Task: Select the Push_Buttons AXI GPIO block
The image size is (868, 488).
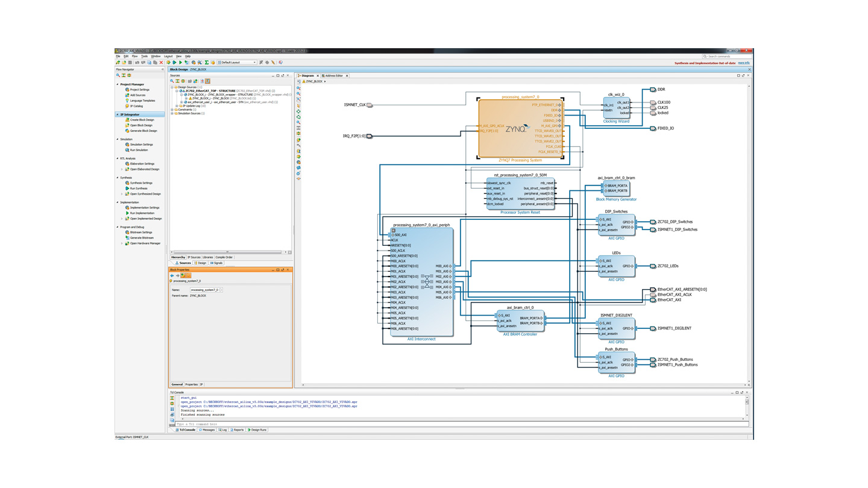Action: [x=616, y=362]
